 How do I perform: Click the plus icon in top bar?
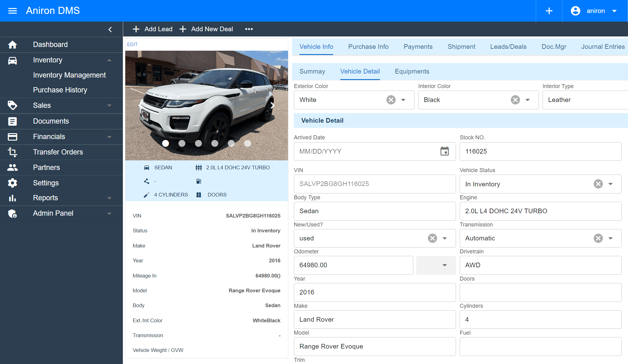click(x=549, y=11)
